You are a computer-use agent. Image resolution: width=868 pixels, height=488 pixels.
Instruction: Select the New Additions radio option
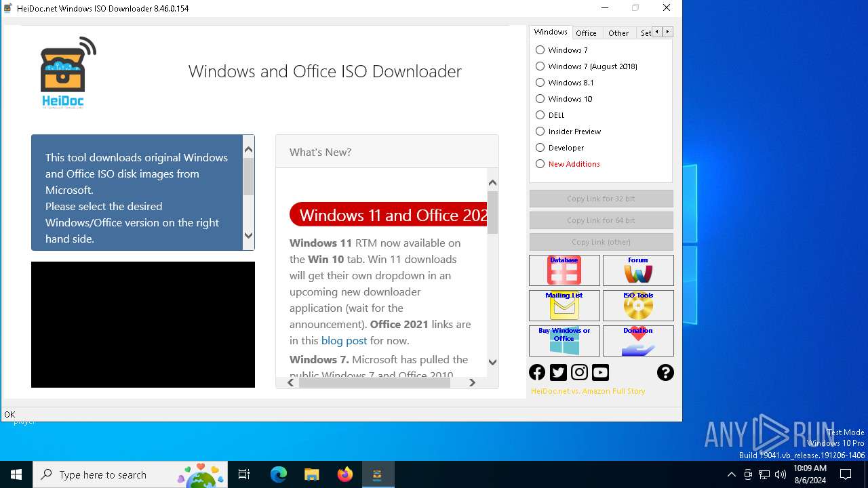coord(568,164)
